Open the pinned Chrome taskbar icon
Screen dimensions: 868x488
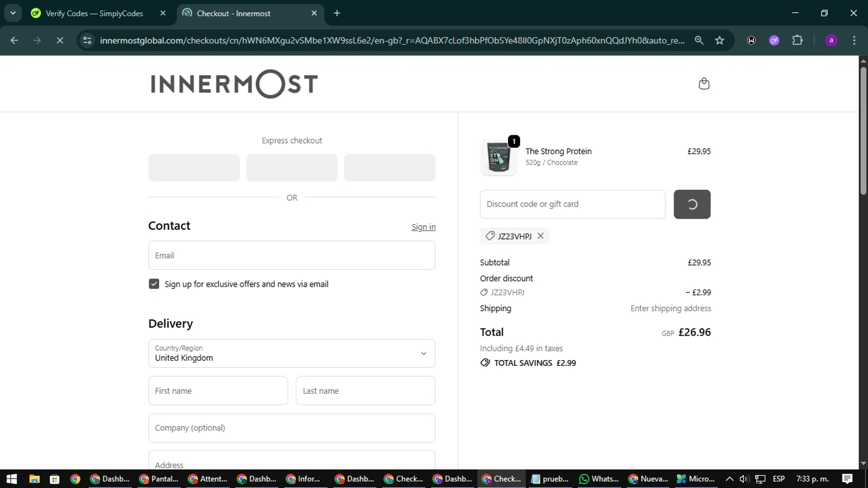75,479
